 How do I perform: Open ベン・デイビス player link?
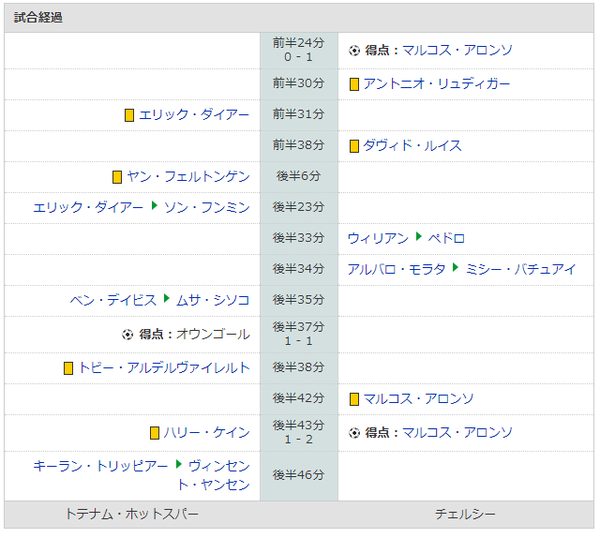(x=113, y=301)
